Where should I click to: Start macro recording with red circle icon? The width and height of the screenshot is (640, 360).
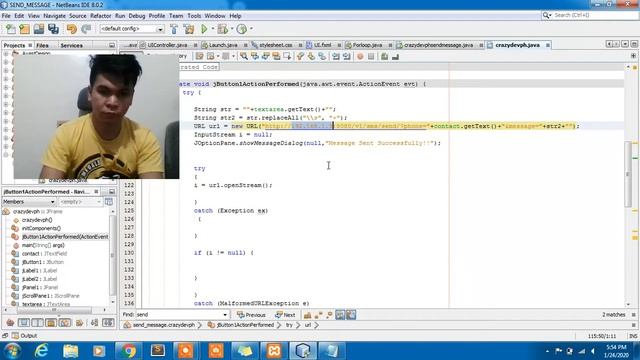point(360,56)
